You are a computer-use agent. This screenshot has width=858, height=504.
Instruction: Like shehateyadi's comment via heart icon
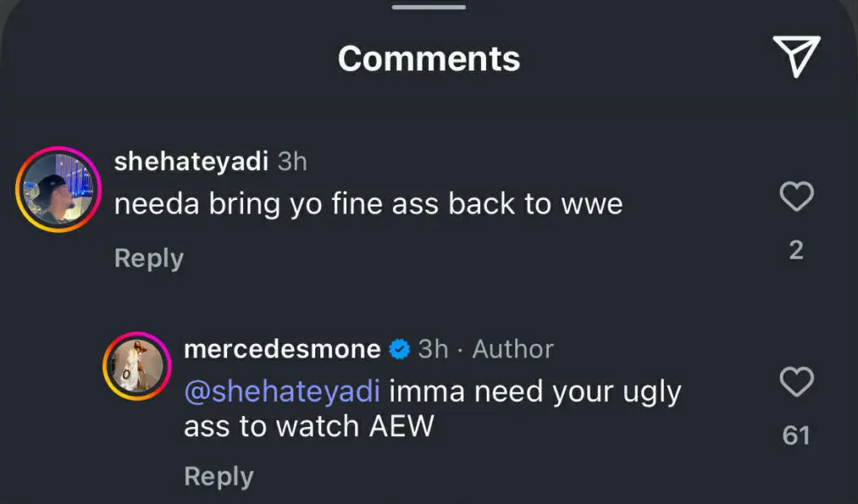(796, 197)
